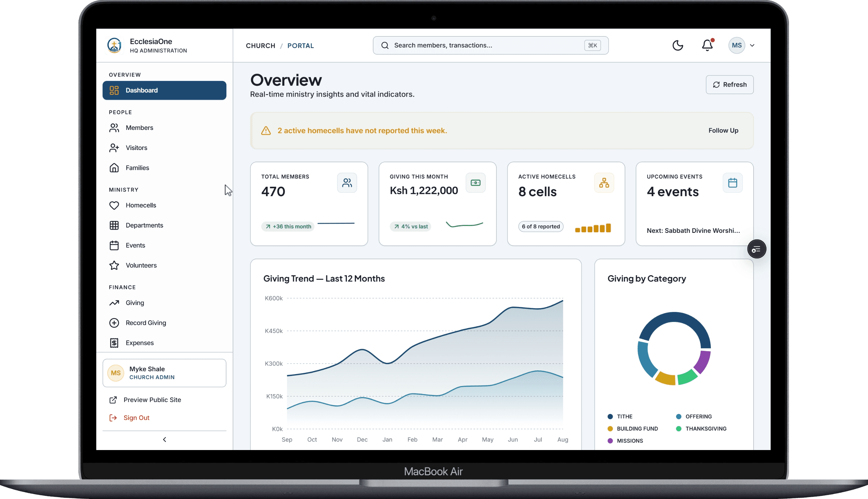Viewport: 868px width, 499px height.
Task: Click the Expenses receipt icon in sidebar
Action: (x=114, y=343)
